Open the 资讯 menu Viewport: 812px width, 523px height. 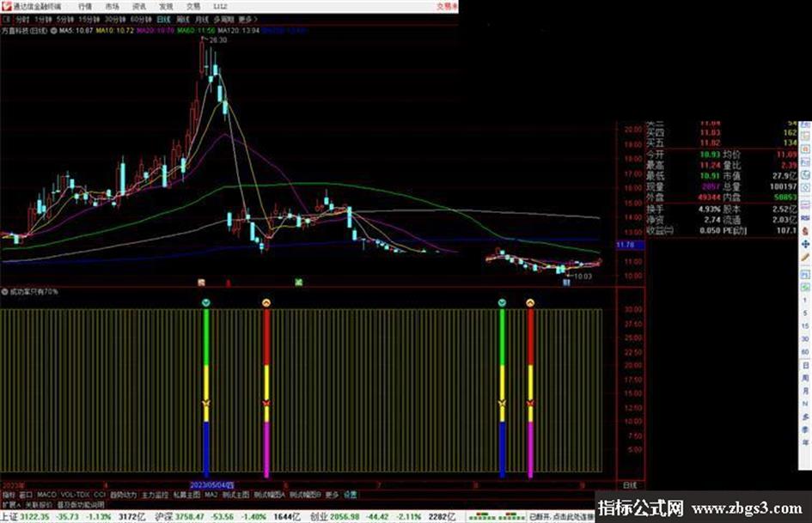pos(139,6)
